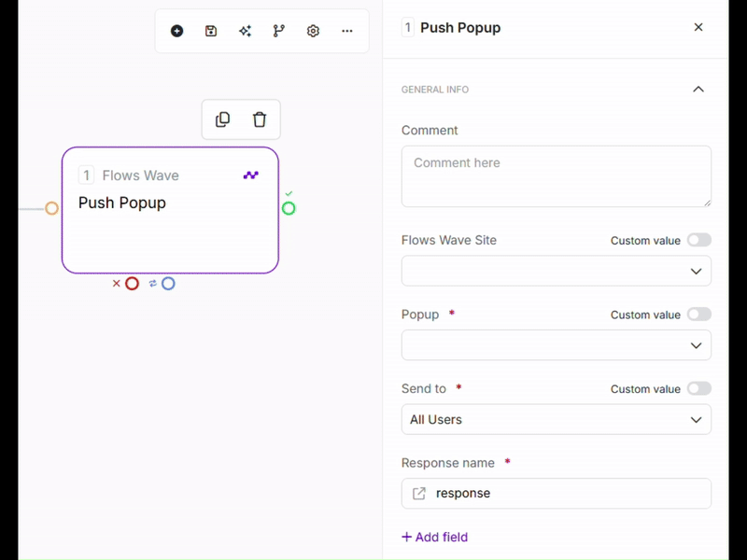Toggle custom value for Send to
This screenshot has width=747, height=560.
pyautogui.click(x=698, y=388)
